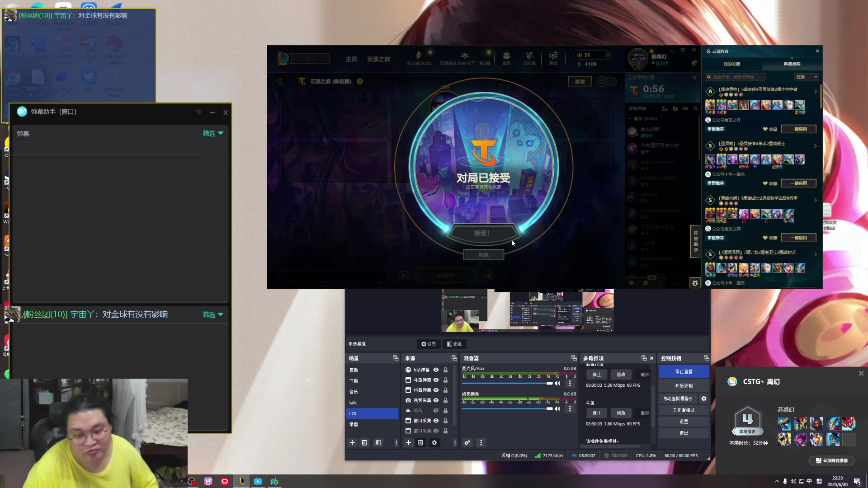Switch to 我的收藏 tab in 云顶阵容
868x488 pixels.
pos(731,64)
